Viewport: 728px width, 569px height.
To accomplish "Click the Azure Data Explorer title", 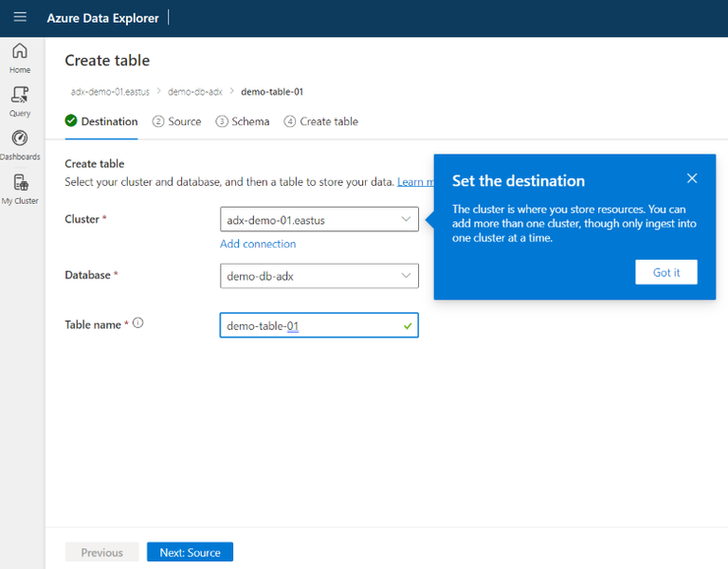I will click(102, 18).
